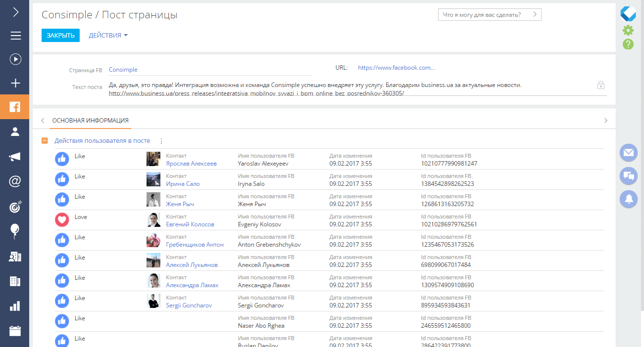Image resolution: width=644 pixels, height=347 pixels.
Task: Open the balloon events icon in sidebar
Action: click(15, 230)
